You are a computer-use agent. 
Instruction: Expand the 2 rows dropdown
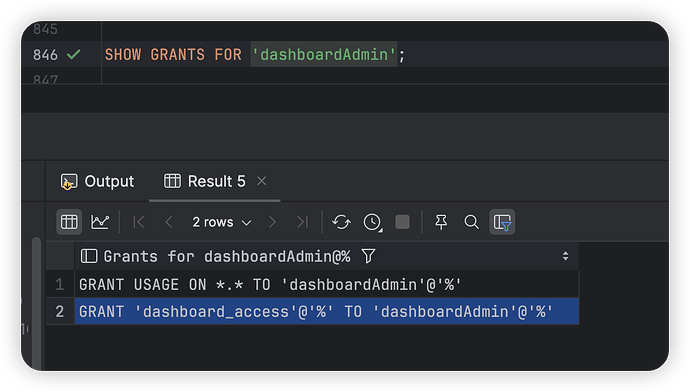221,222
